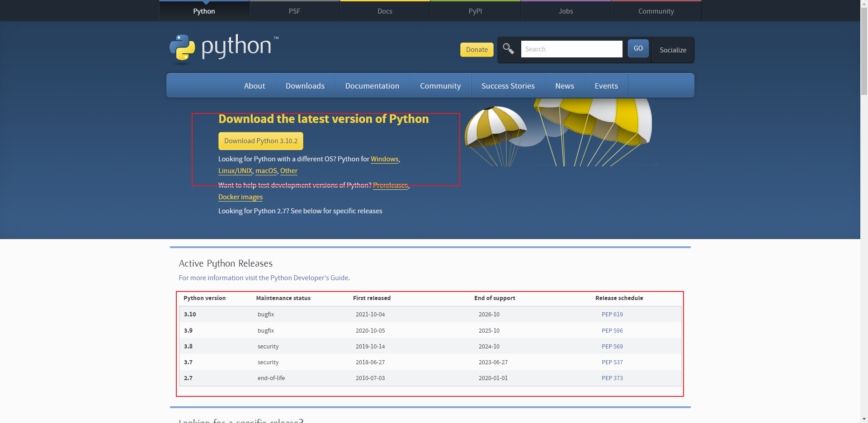868x423 pixels.
Task: Click the scrollbar down arrow
Action: click(864, 419)
